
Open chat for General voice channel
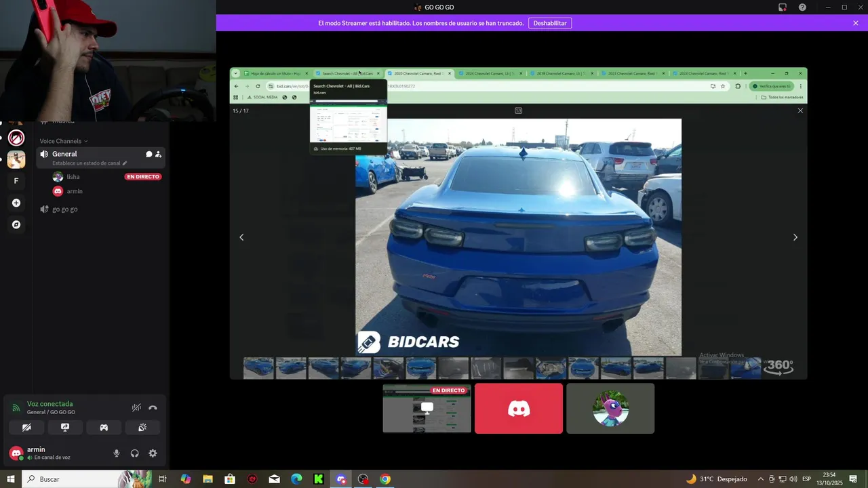[149, 154]
